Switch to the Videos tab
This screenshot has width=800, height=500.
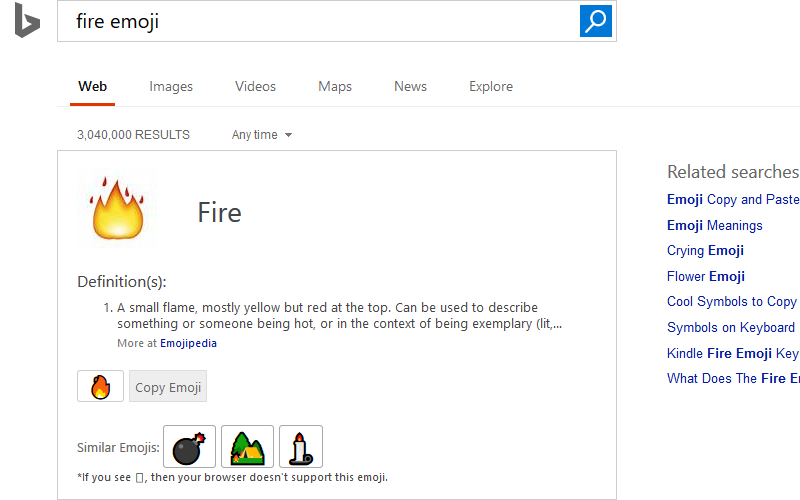tap(255, 86)
